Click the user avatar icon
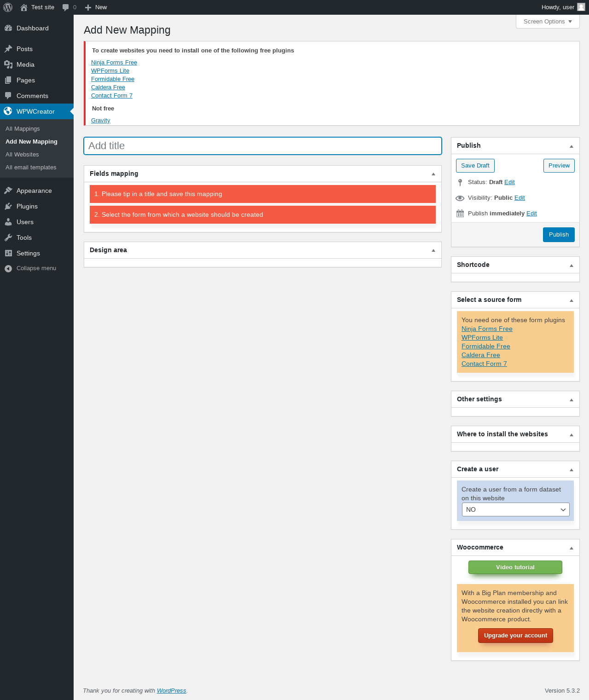589x700 pixels. click(581, 7)
